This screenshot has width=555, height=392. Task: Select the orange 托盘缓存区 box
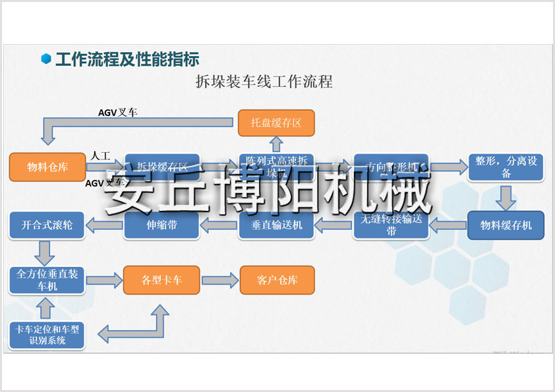pos(276,123)
